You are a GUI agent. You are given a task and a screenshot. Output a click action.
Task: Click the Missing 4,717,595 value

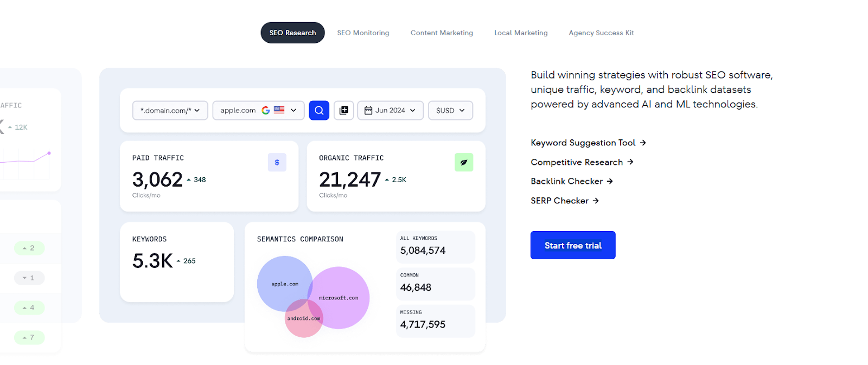click(x=423, y=324)
